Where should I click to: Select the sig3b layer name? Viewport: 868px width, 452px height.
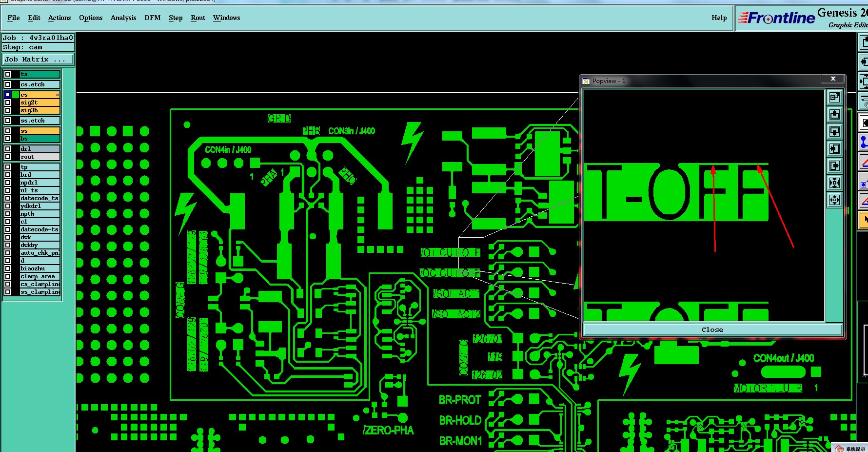pos(40,110)
